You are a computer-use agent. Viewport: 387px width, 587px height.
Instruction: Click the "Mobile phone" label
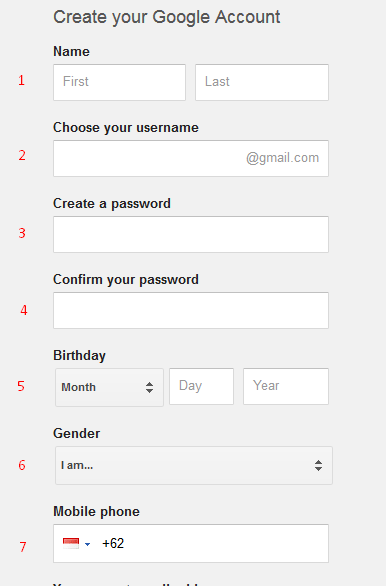pos(96,511)
